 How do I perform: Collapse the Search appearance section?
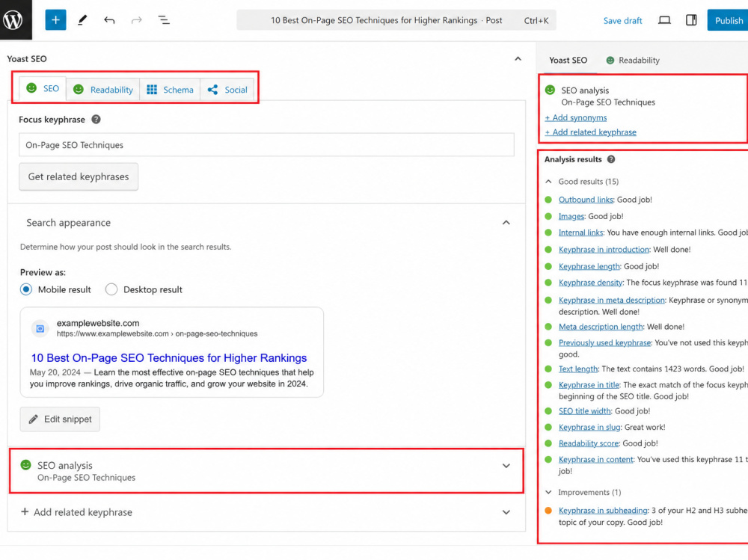(506, 223)
